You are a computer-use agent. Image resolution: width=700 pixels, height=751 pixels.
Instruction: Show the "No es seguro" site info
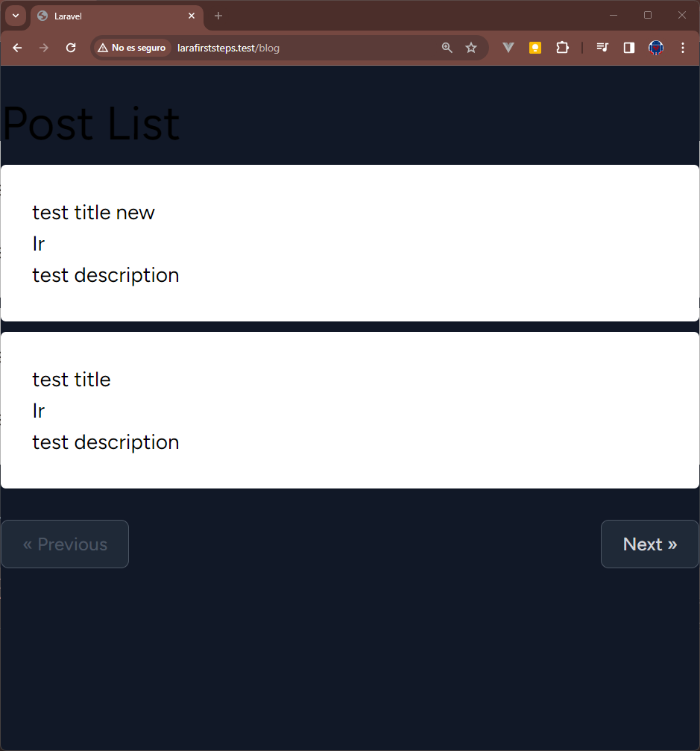[x=132, y=48]
